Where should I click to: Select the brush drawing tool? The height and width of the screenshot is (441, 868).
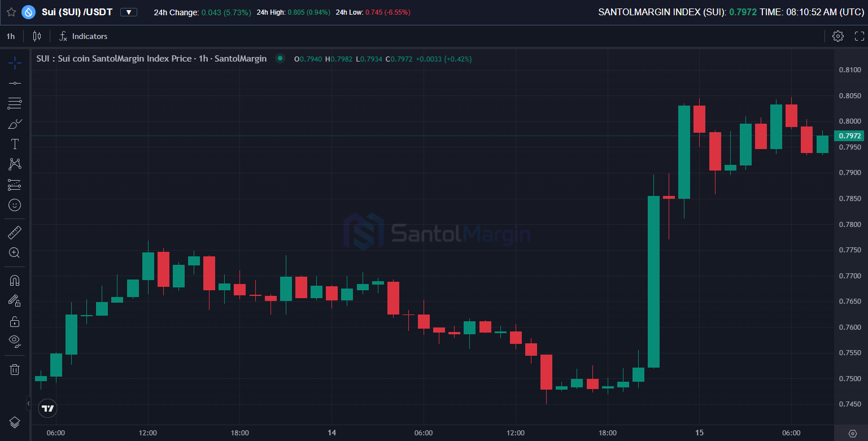point(15,124)
